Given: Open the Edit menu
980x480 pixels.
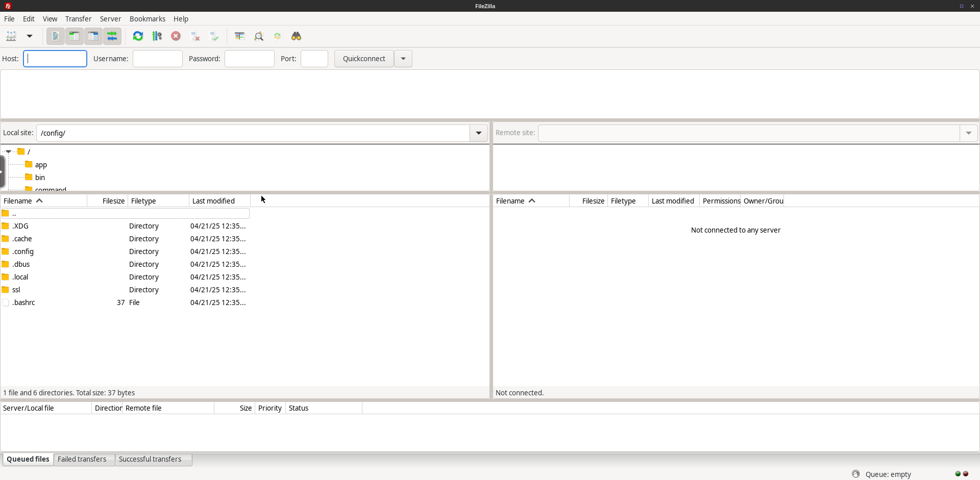Looking at the screenshot, I should coord(29,19).
